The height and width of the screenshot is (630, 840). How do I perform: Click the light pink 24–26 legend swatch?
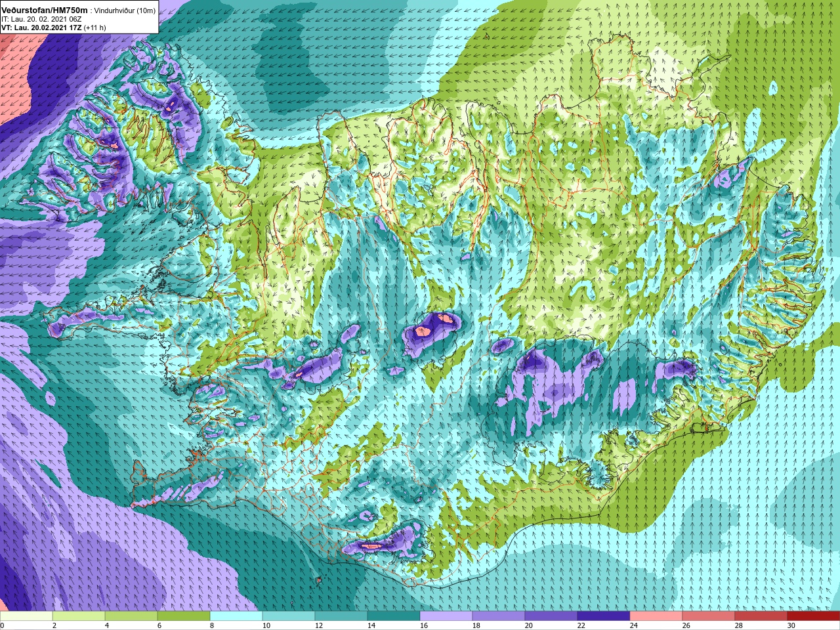(656, 616)
